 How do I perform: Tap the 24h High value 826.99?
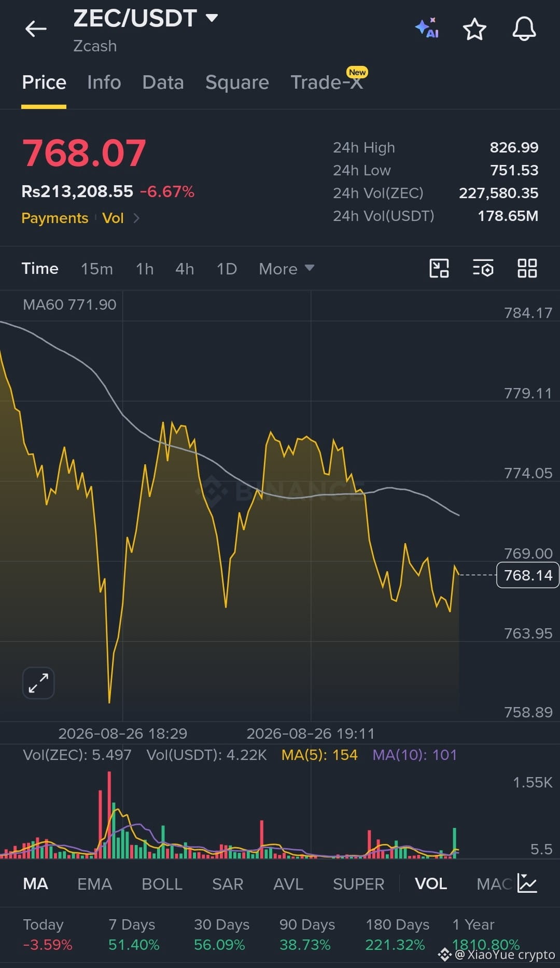click(x=514, y=147)
